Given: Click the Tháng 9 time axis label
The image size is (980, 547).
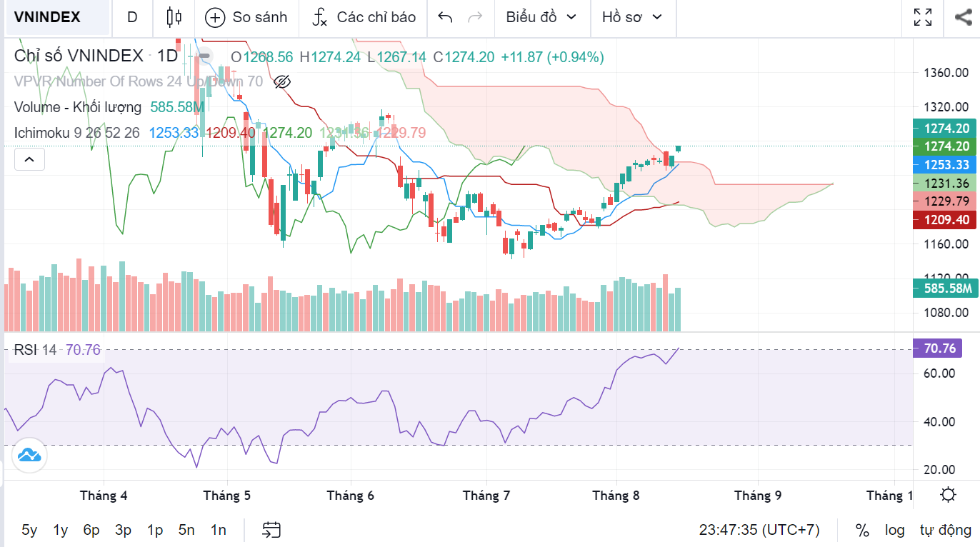Looking at the screenshot, I should click(758, 496).
